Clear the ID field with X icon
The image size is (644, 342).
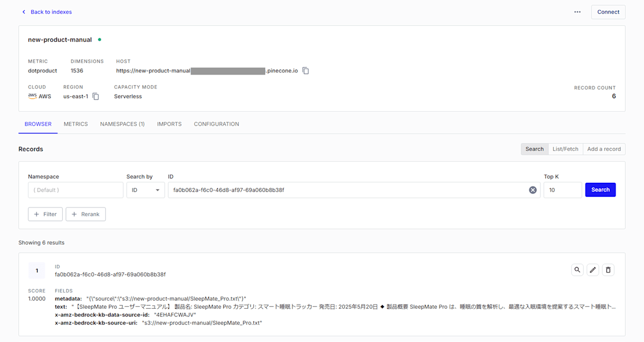coord(533,190)
